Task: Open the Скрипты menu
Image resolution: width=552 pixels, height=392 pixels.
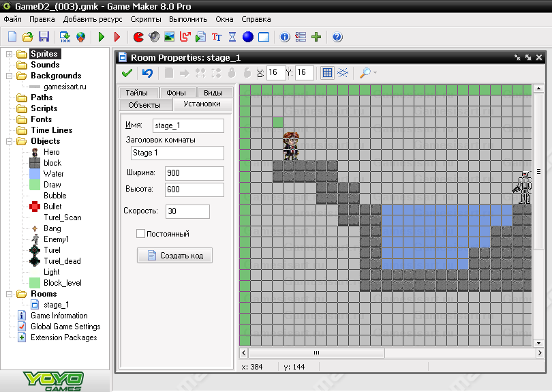Action: click(x=146, y=19)
